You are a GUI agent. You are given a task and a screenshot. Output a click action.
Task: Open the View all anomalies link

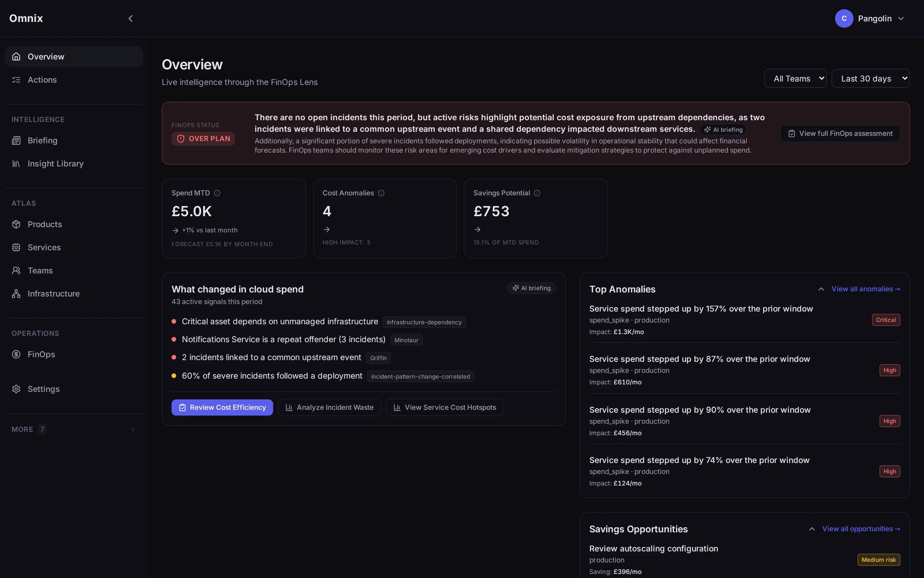(x=866, y=289)
